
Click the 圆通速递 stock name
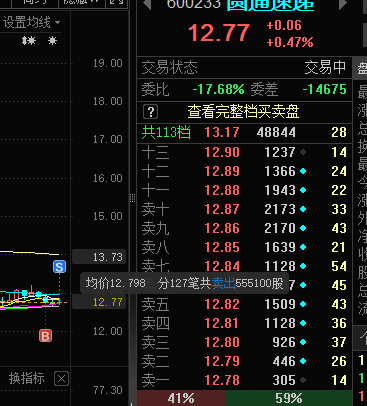(x=270, y=5)
